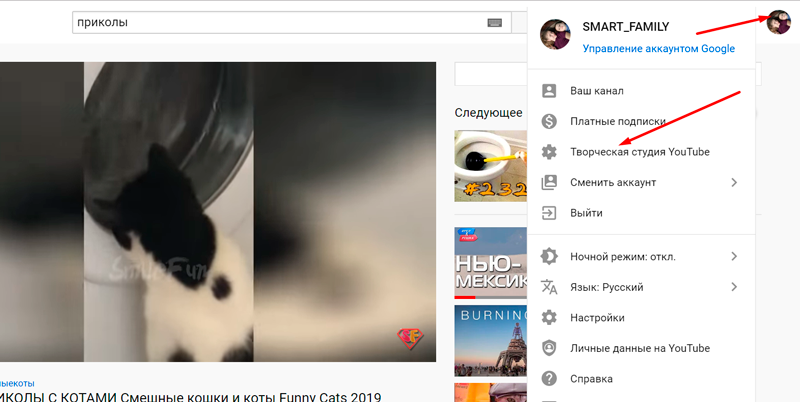Select Сменить аккаунт label
800x402 pixels.
[x=613, y=182]
